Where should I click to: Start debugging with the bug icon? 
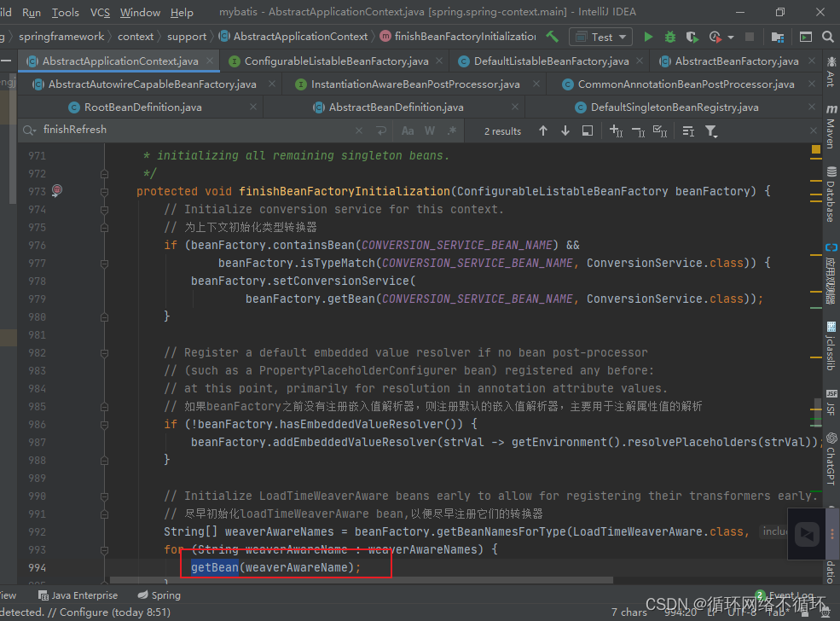coord(672,38)
